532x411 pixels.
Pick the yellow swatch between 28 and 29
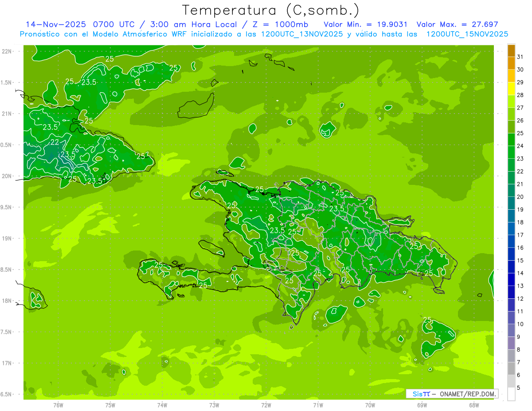[x=511, y=88]
